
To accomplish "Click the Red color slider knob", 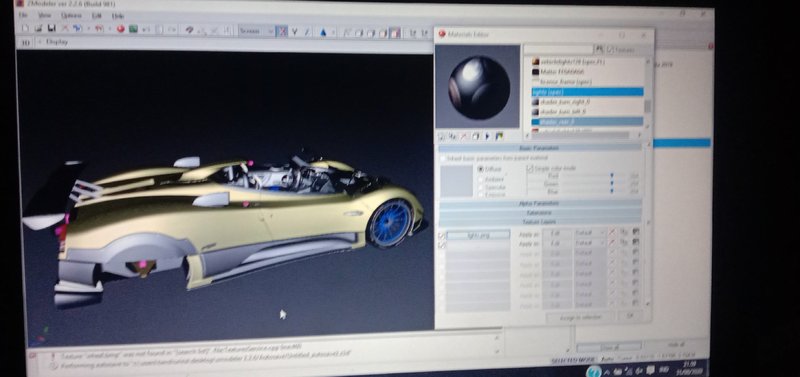I will click(612, 175).
